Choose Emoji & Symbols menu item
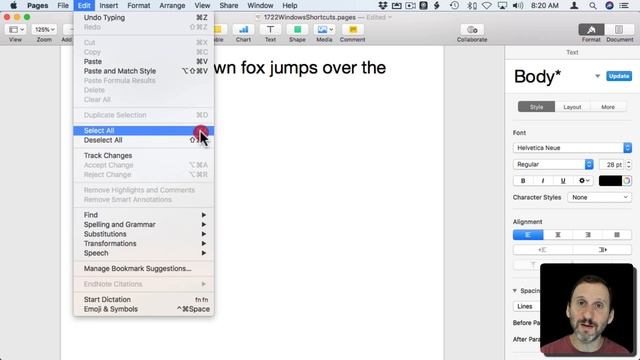 tap(144, 309)
